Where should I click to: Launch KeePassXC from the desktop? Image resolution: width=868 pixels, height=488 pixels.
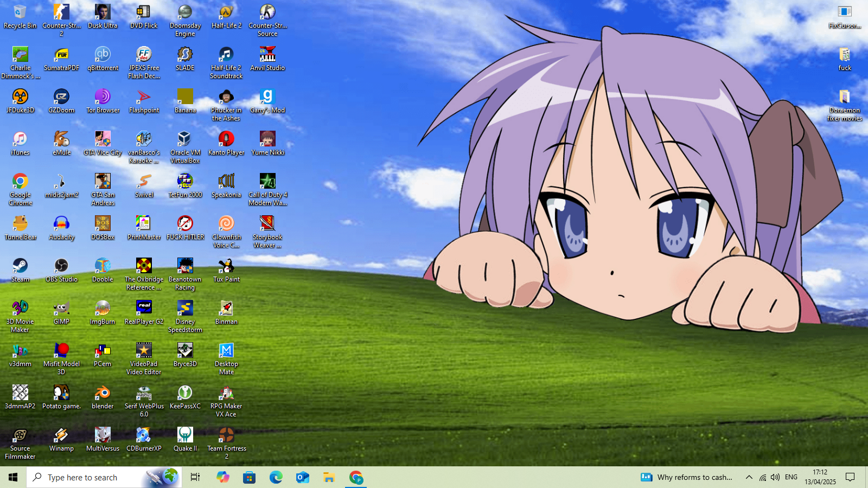tap(185, 397)
